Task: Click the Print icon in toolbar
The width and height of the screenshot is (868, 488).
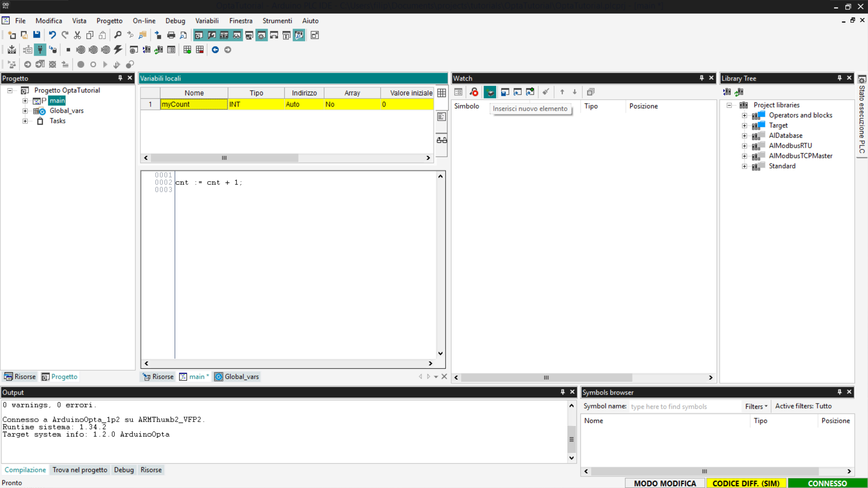Action: click(171, 35)
